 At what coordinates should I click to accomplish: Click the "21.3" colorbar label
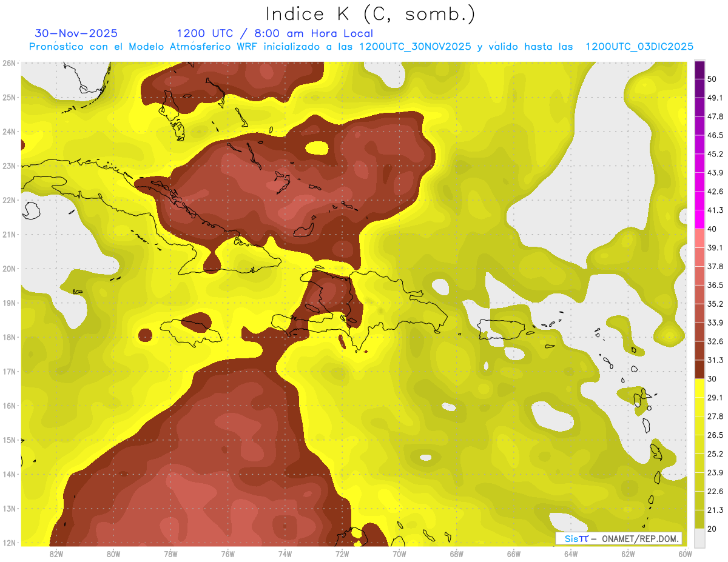(x=715, y=510)
